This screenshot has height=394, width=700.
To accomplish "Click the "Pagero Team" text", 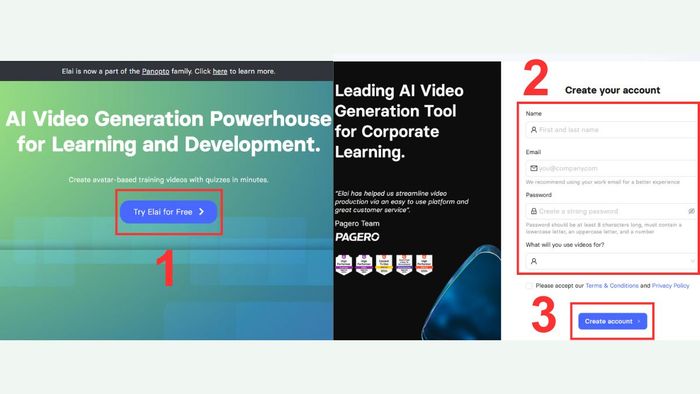I will 357,224.
